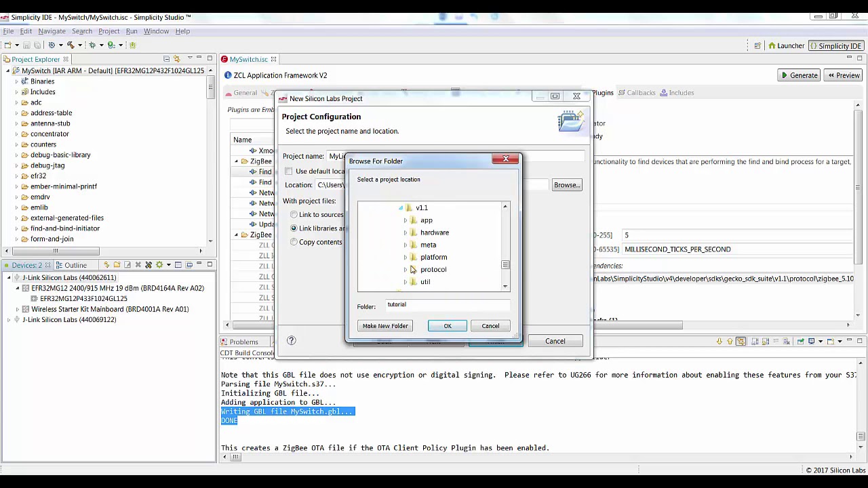Click Browse... button in Project Configuration

click(x=566, y=185)
